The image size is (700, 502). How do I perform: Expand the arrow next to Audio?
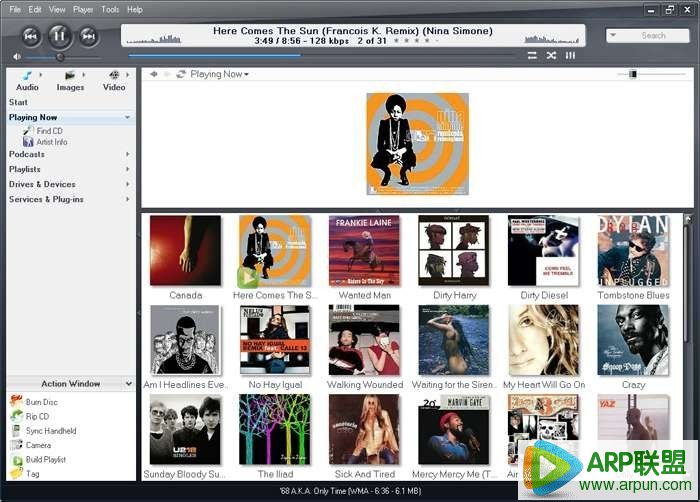pos(41,75)
